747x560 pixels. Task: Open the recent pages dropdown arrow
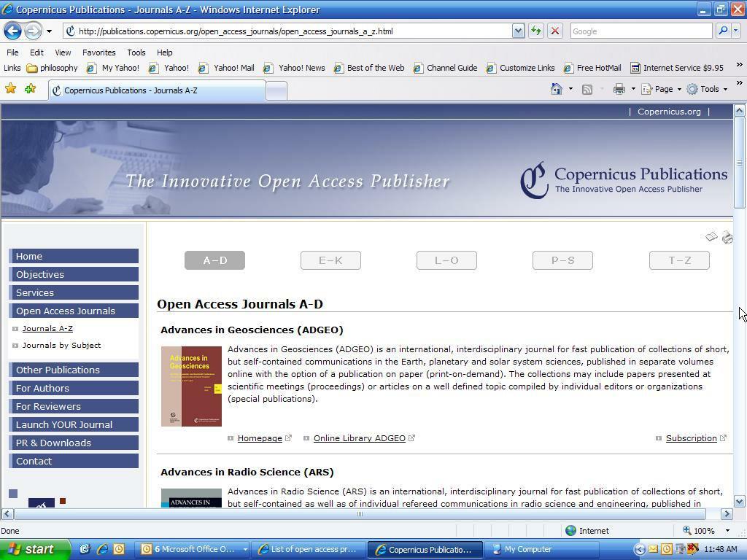(49, 31)
